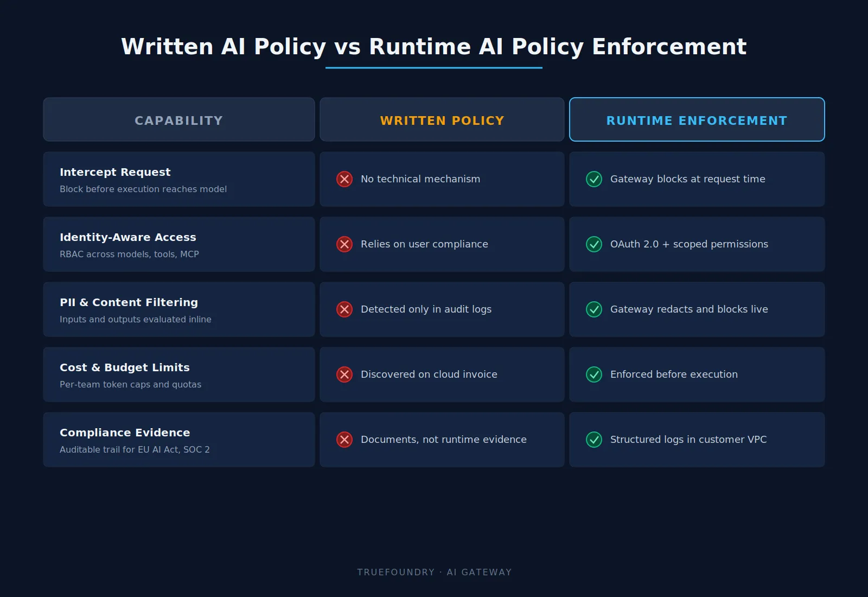Click 'Inputs and outputs evaluated inline' subtitle
The width and height of the screenshot is (868, 597).
(x=136, y=319)
